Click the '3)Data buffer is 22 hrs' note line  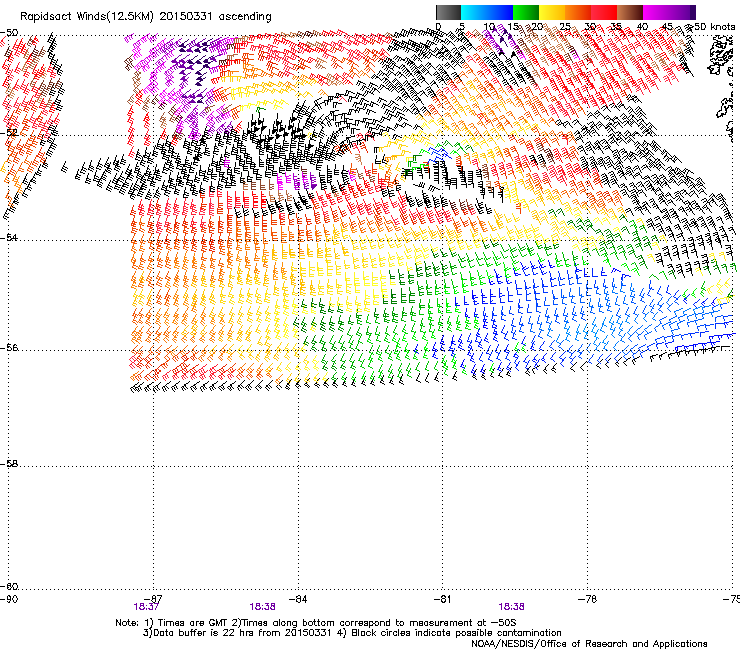(352, 633)
